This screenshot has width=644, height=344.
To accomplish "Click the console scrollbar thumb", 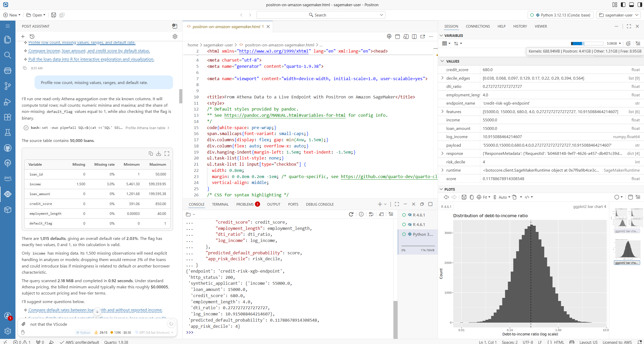I will coord(396,320).
